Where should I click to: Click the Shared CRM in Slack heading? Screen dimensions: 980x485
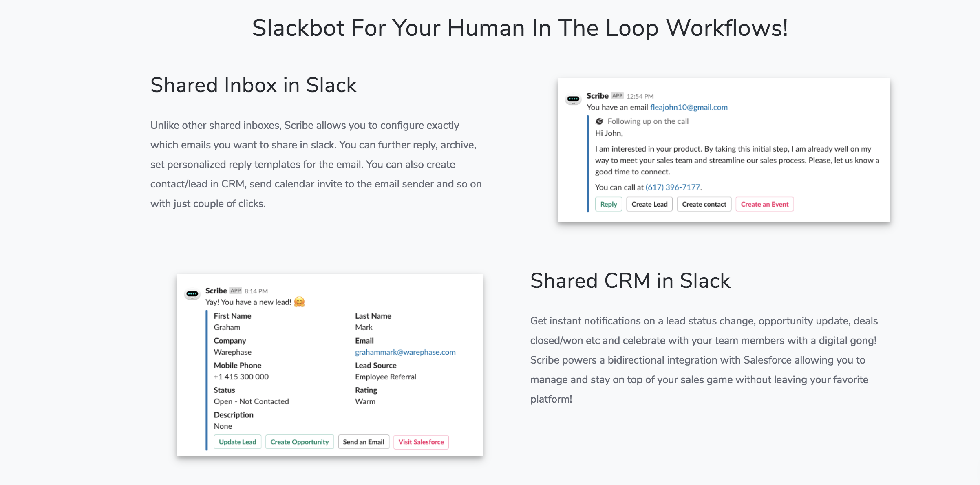[630, 281]
